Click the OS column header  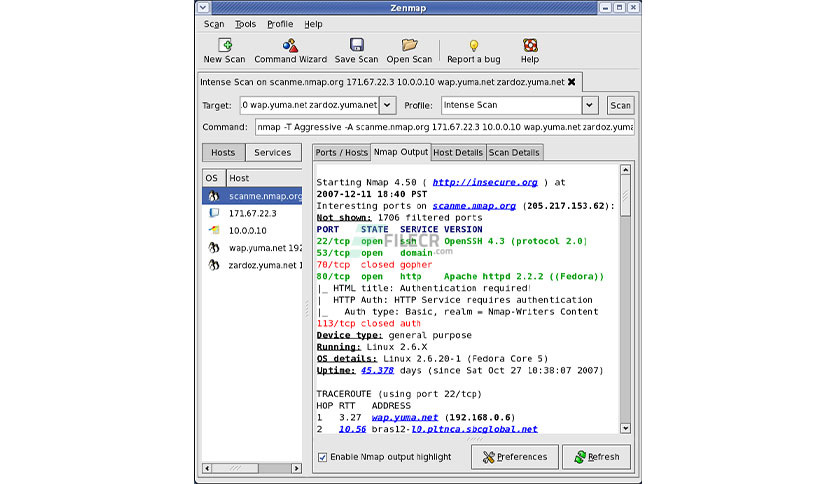(x=214, y=178)
